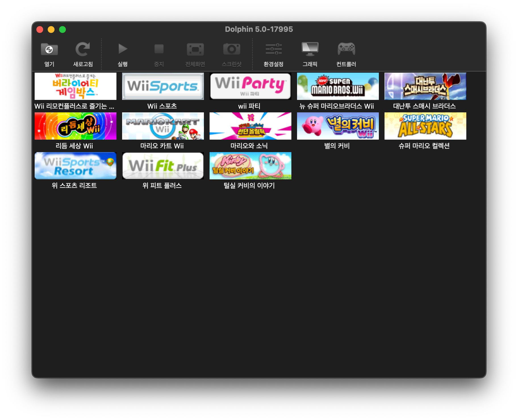Click the 열기 (Open) disc folder icon
Image resolution: width=518 pixels, height=420 pixels.
coord(49,49)
